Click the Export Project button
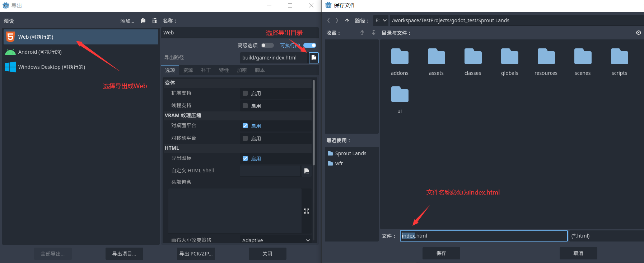 [124, 254]
